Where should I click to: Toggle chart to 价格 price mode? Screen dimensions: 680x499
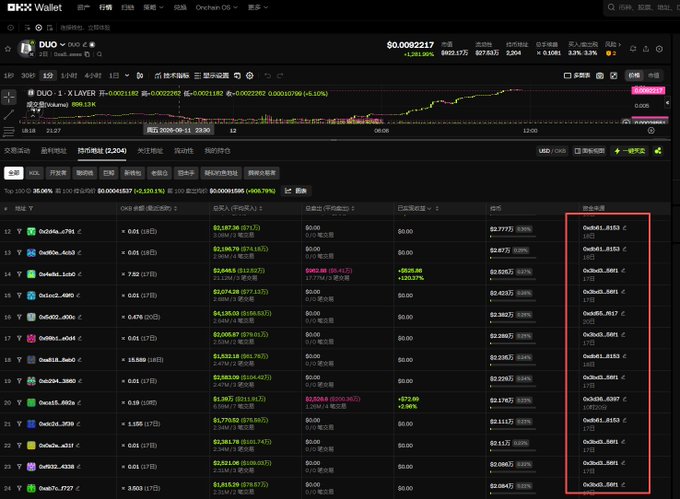(x=634, y=75)
